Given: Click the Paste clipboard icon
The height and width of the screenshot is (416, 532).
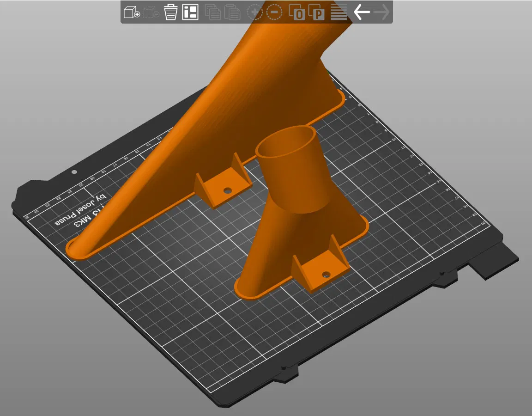Looking at the screenshot, I should (x=232, y=12).
